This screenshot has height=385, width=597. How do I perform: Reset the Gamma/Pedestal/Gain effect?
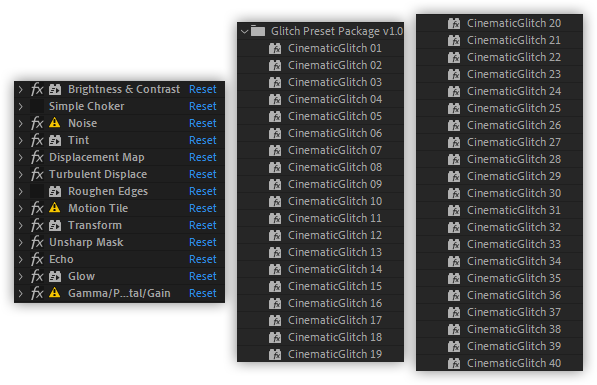tap(203, 293)
